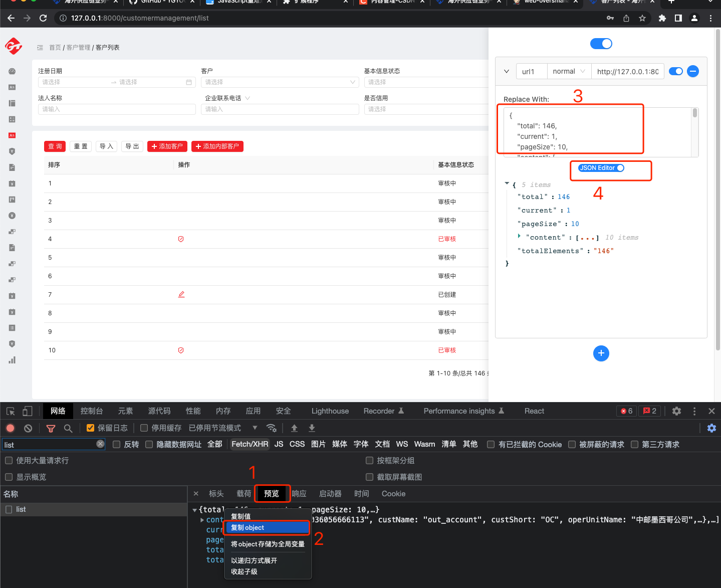Viewport: 721px width, 588px height.
Task: Check the 反转 filter checkbox
Action: [x=116, y=445]
